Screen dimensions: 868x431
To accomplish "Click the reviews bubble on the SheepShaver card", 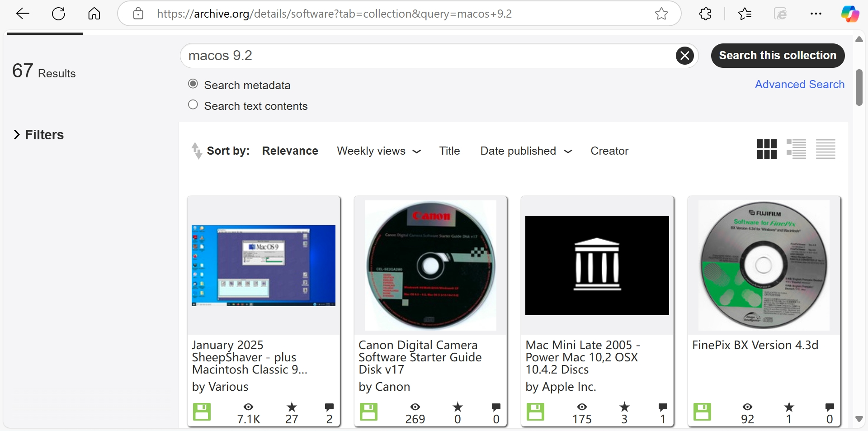I will [x=329, y=407].
